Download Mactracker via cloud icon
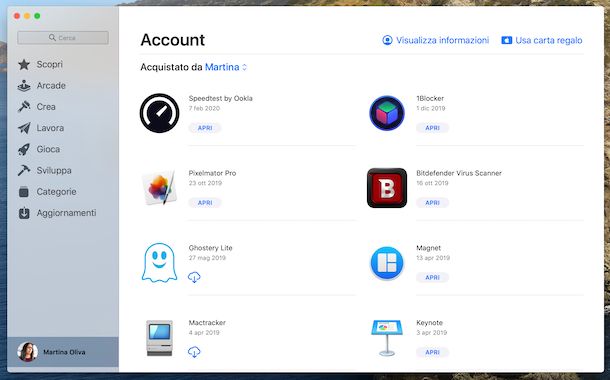This screenshot has height=380, width=610. pyautogui.click(x=194, y=352)
